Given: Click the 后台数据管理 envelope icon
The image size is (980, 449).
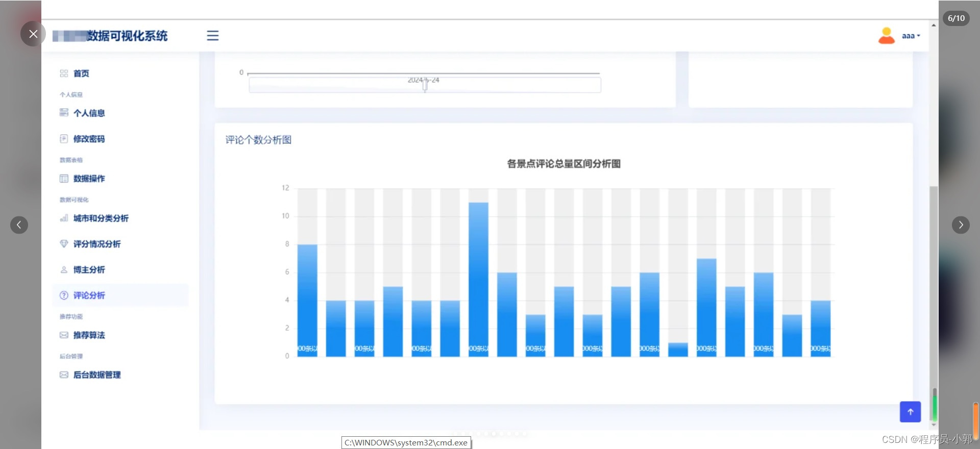Looking at the screenshot, I should (64, 375).
